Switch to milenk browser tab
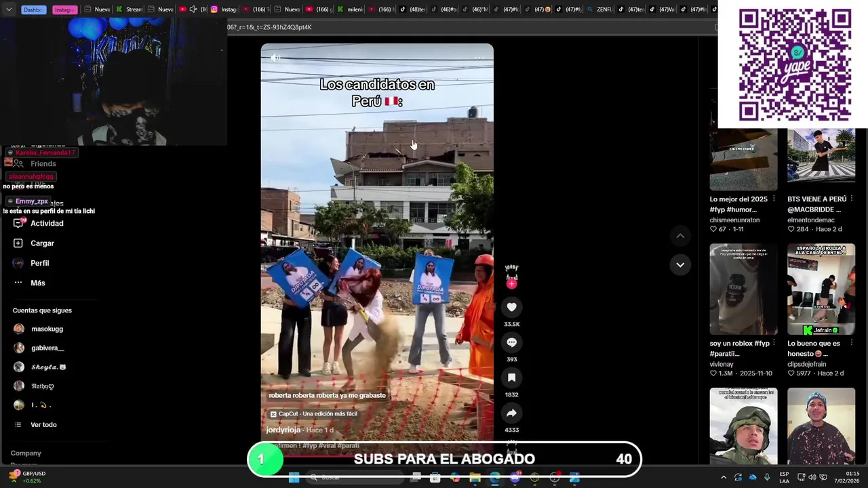Viewport: 868px width, 488px height. [351, 9]
